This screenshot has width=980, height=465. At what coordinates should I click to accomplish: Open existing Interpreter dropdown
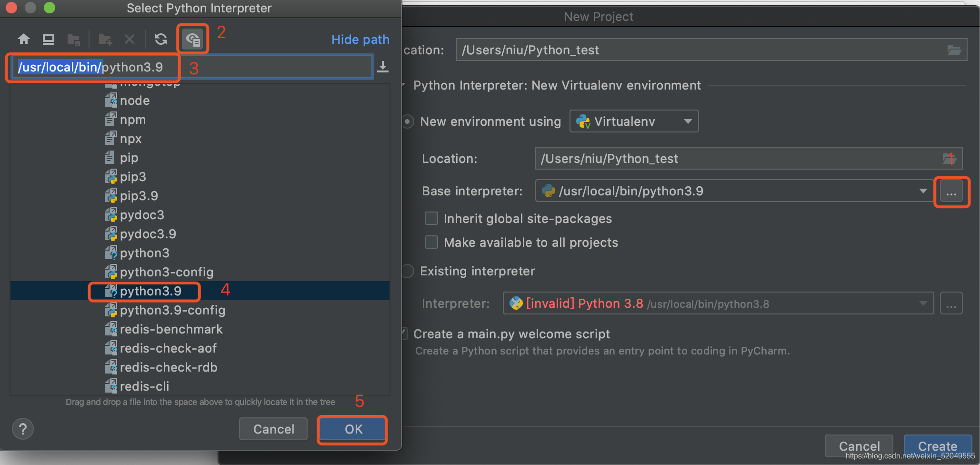923,303
